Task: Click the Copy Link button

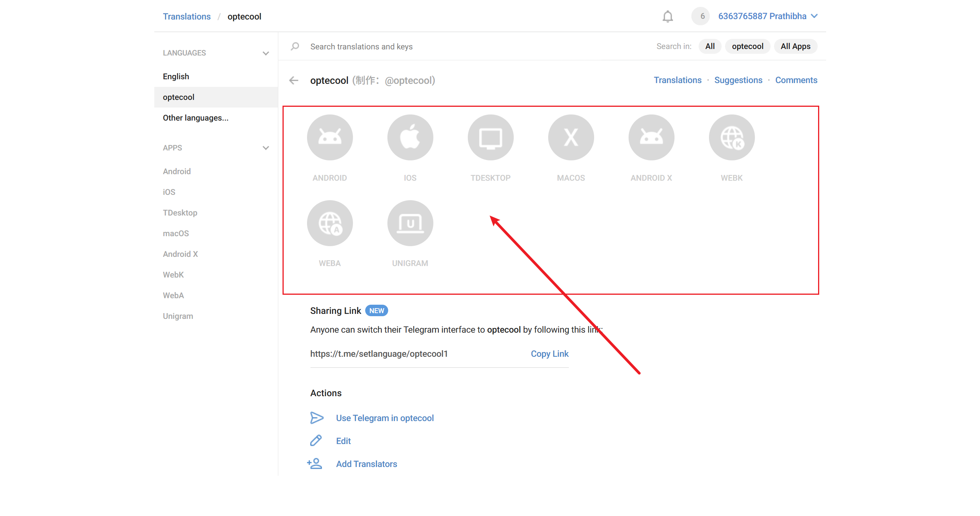Action: tap(549, 354)
